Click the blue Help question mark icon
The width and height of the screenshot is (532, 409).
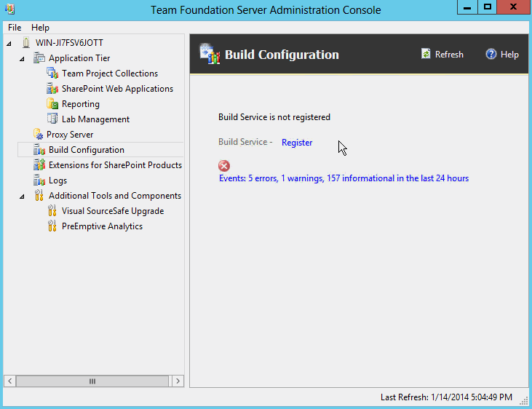(x=491, y=54)
